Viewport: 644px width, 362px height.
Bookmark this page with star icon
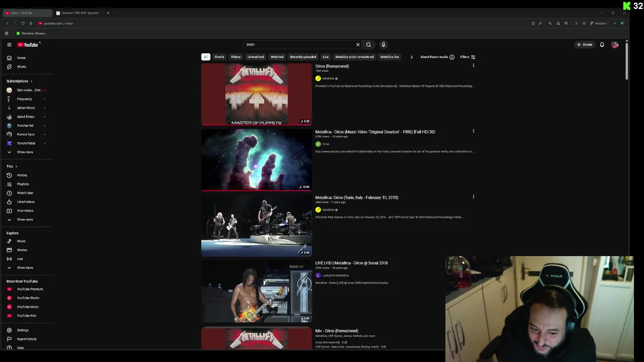pos(533,23)
